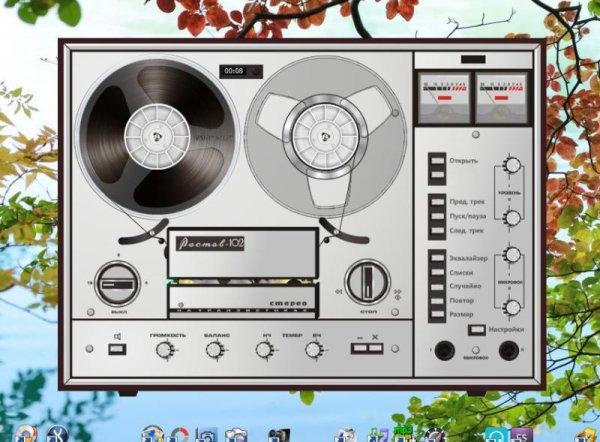Click the black rectangle above the VU meters
600x442 pixels.
coord(473,59)
